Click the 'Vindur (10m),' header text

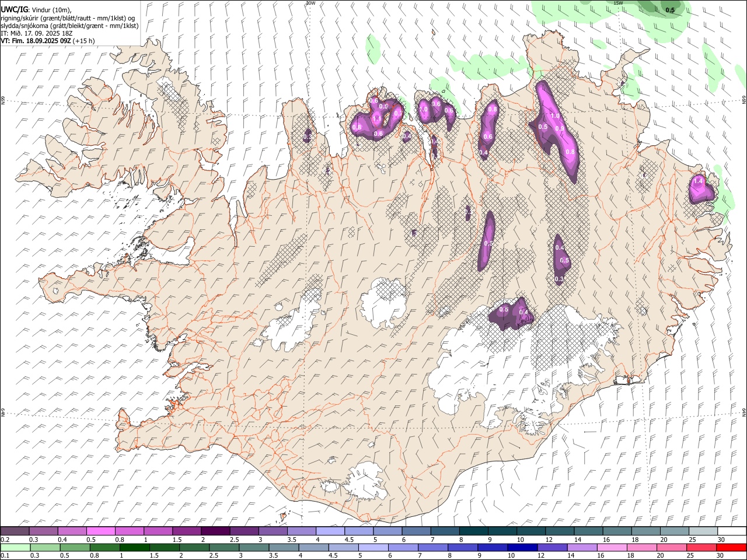click(51, 10)
